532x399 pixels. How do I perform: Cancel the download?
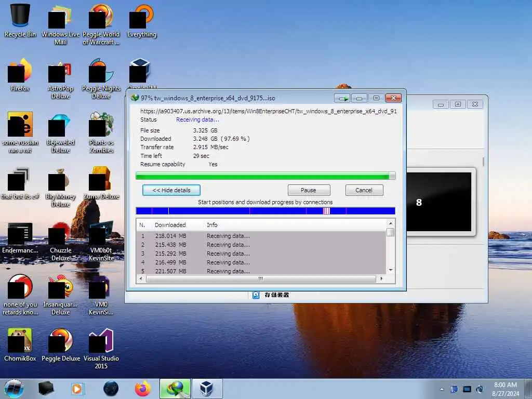[364, 190]
